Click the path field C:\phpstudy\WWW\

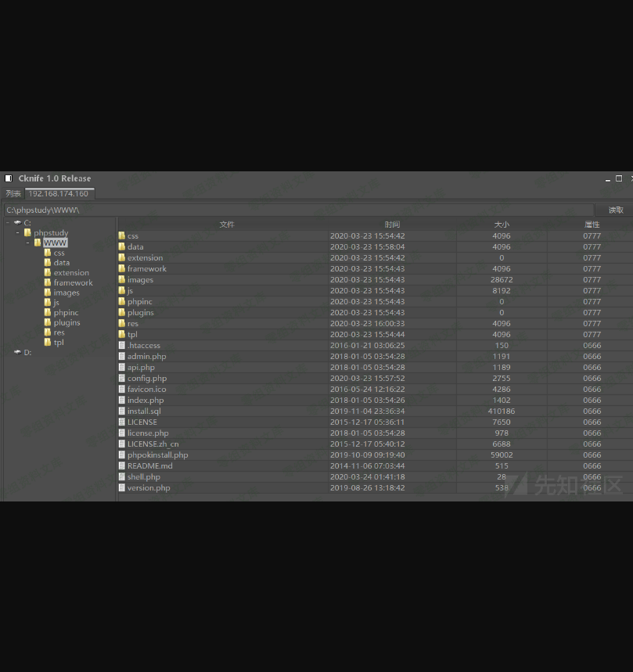tap(297, 210)
